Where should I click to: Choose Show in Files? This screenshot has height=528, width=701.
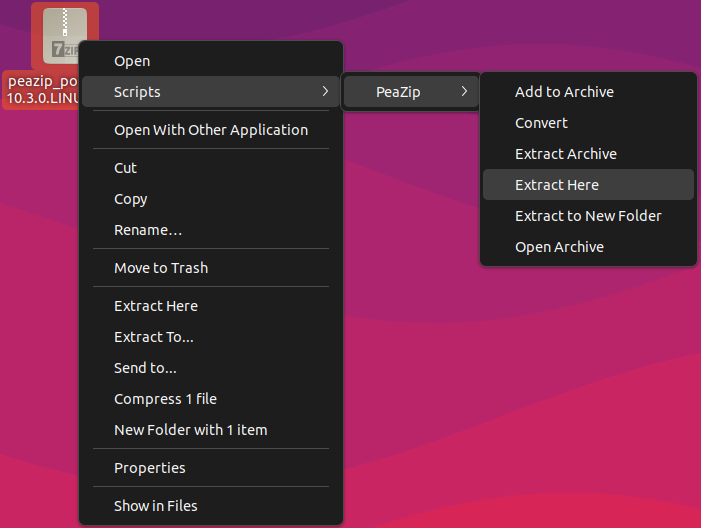tap(211, 506)
